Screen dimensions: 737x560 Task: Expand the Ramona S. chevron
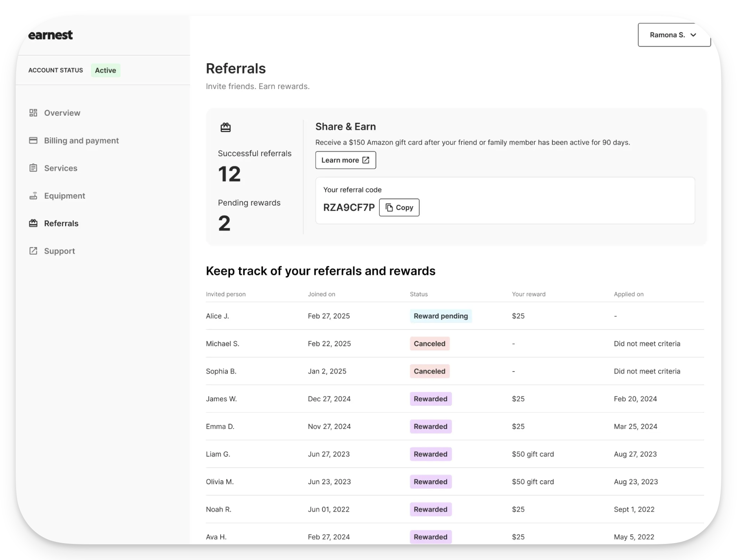pyautogui.click(x=693, y=35)
